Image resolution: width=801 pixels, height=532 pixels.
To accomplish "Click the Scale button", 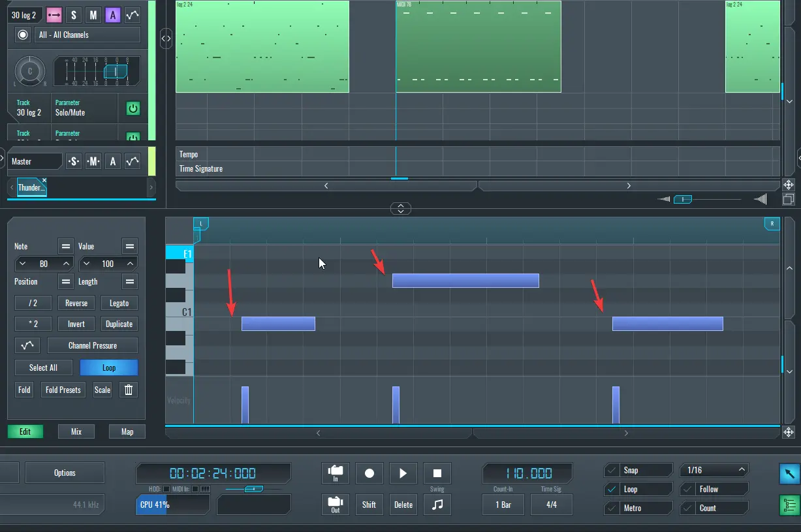I will click(x=102, y=390).
